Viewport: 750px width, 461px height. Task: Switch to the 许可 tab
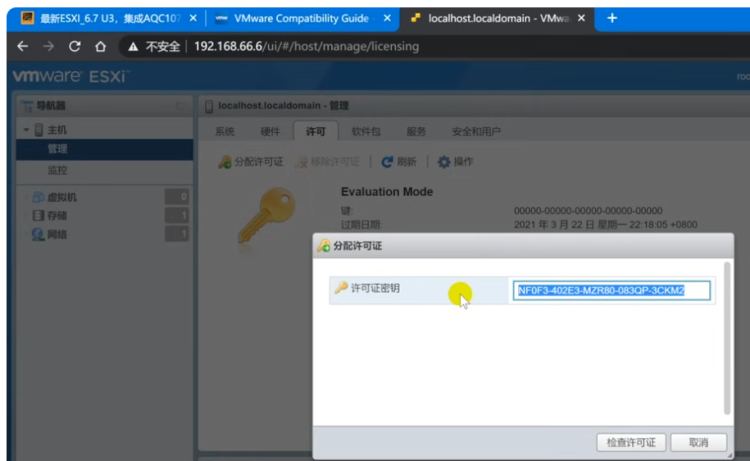pyautogui.click(x=316, y=132)
